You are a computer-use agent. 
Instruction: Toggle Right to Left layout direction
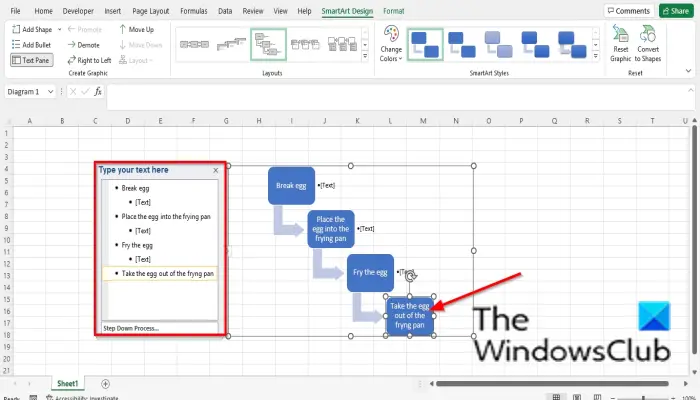tap(89, 60)
